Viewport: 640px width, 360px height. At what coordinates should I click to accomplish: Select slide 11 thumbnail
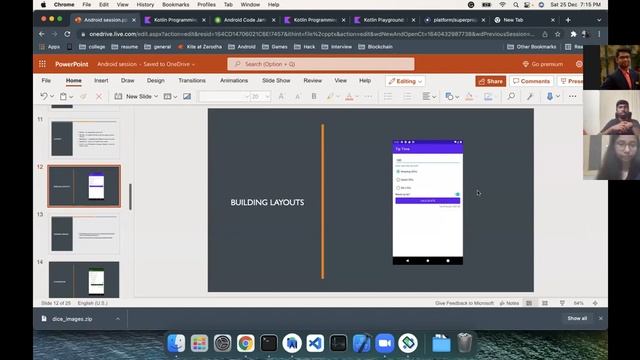coord(84,139)
